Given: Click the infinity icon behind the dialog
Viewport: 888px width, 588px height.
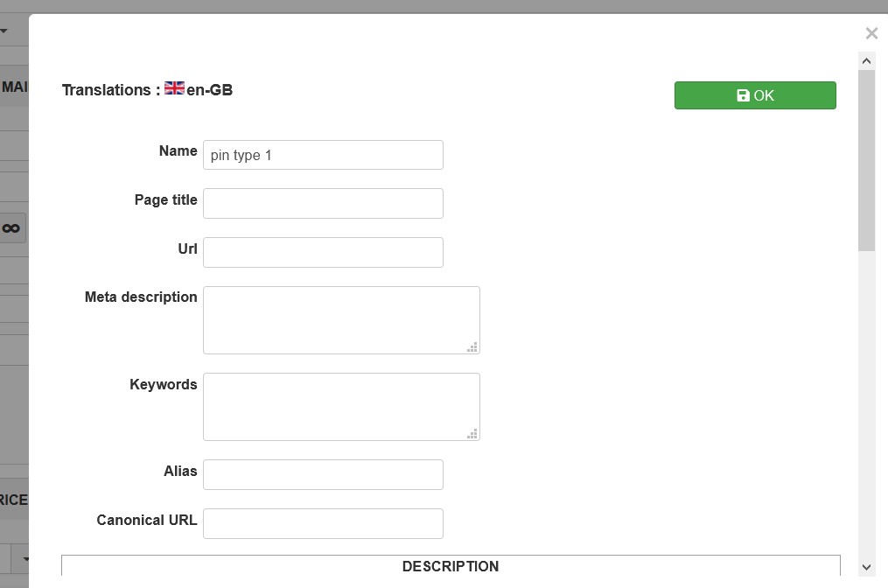Looking at the screenshot, I should [x=11, y=228].
